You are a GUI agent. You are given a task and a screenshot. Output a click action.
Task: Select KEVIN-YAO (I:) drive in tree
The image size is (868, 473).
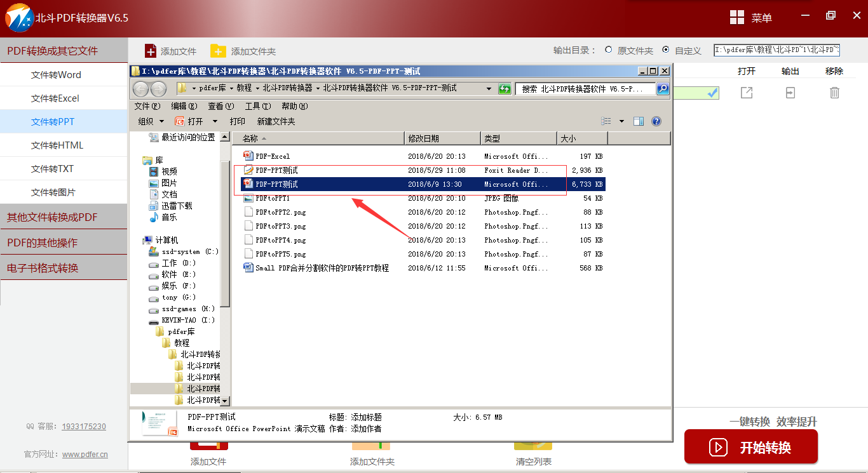(188, 320)
